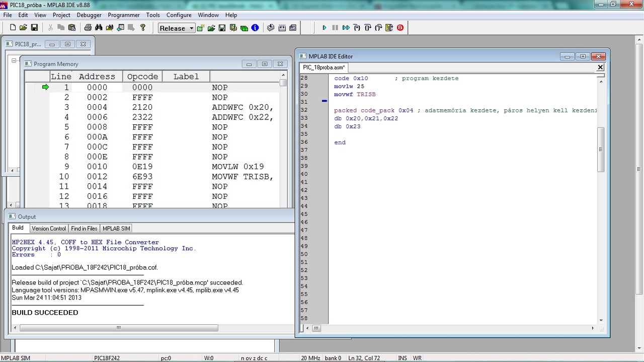Open the Release build configuration dropdown

point(191,29)
